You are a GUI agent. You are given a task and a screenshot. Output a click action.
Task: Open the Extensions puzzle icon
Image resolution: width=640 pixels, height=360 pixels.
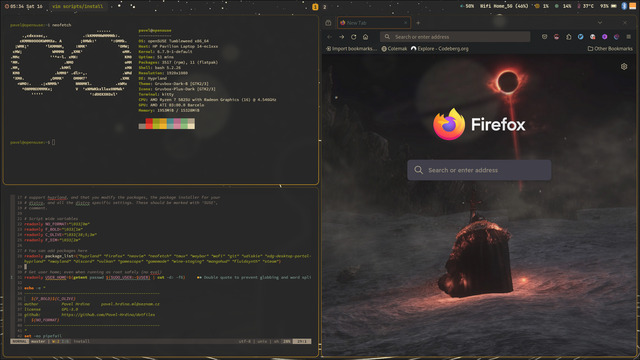[569, 37]
